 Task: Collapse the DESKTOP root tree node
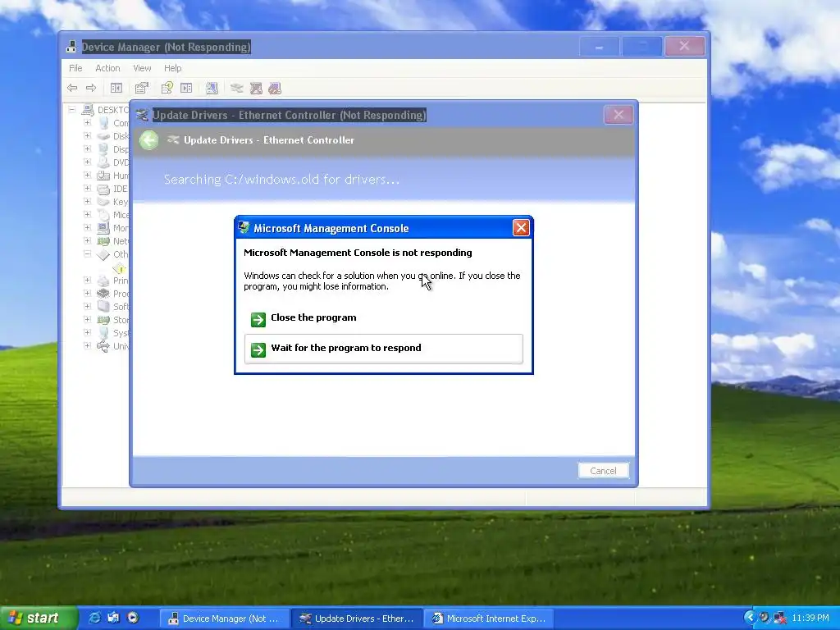[x=72, y=109]
